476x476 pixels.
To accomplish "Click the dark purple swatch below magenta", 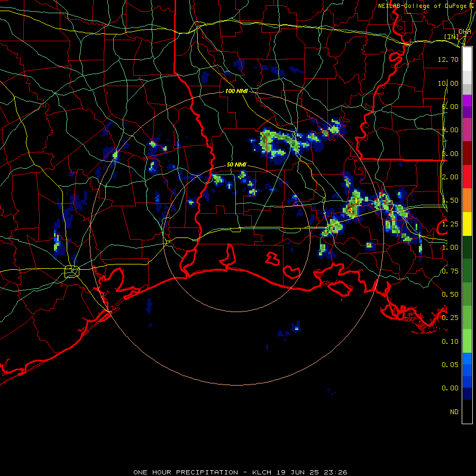I will (x=467, y=112).
